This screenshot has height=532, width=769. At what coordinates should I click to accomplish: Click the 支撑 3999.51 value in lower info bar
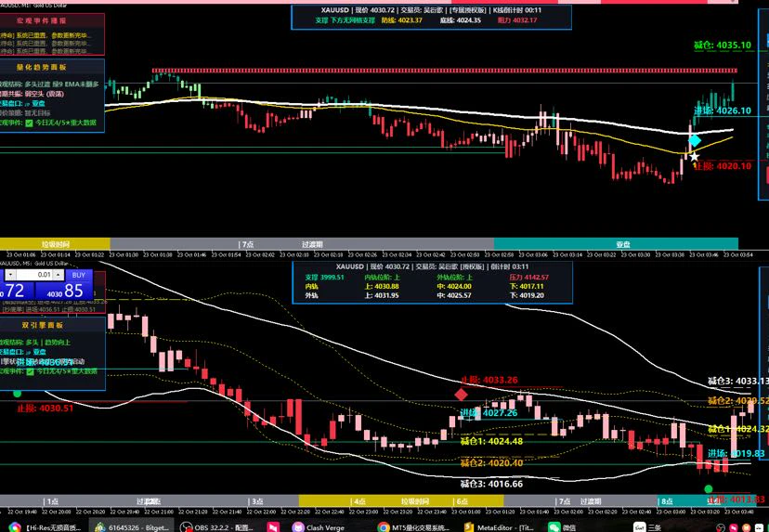(x=325, y=278)
